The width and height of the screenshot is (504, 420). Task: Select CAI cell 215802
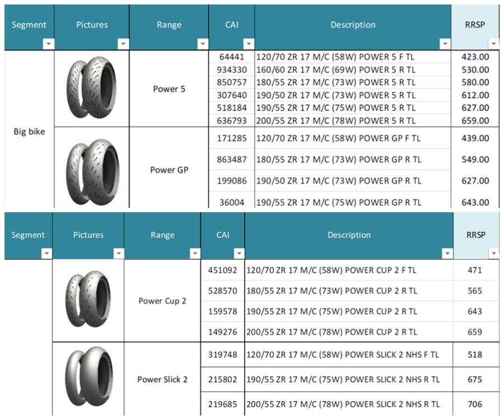coord(222,379)
